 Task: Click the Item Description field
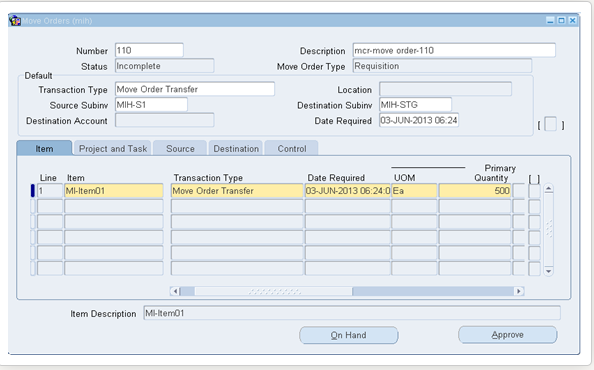click(352, 313)
